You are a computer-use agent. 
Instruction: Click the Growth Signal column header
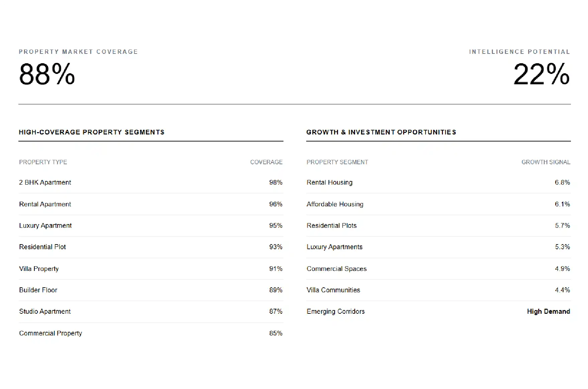click(546, 162)
